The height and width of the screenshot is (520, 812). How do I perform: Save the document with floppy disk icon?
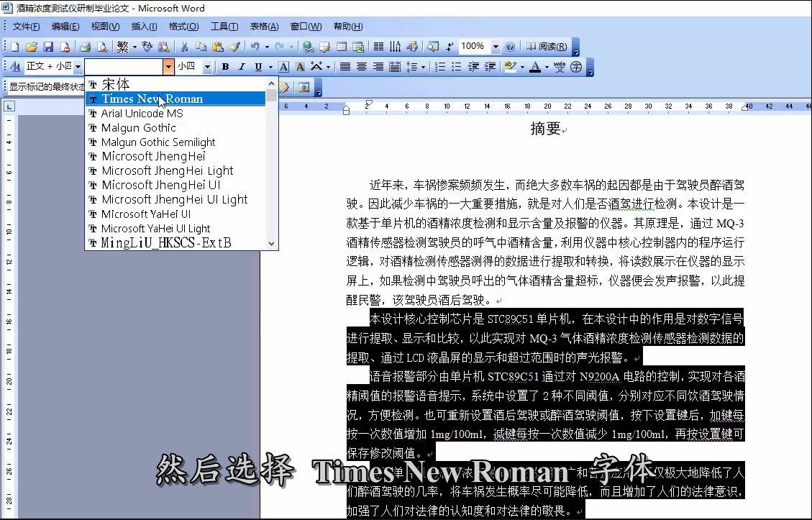pos(48,47)
